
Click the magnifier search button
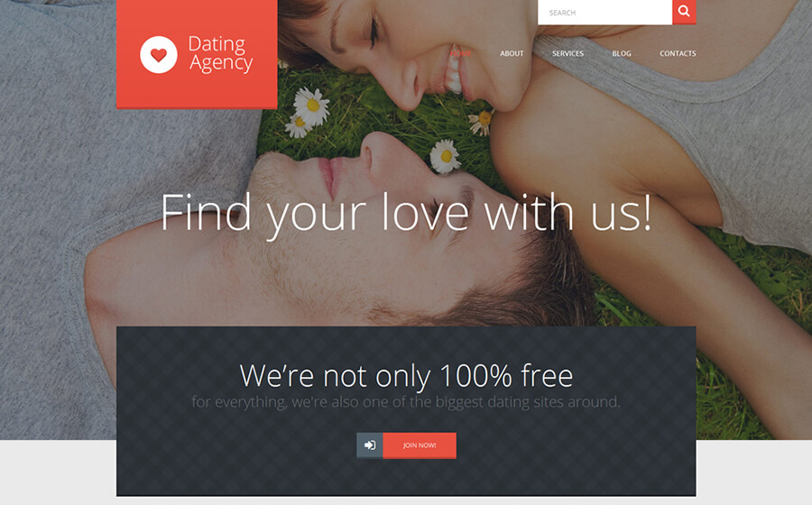[684, 12]
